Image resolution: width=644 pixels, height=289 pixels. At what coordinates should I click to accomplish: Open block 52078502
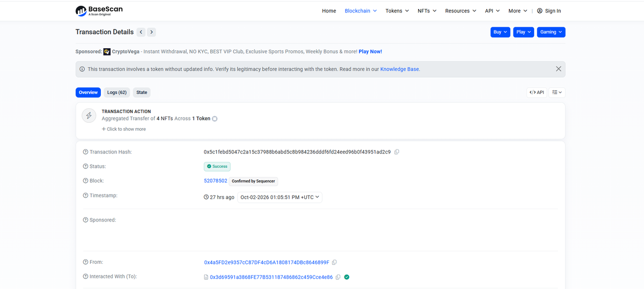click(x=215, y=181)
